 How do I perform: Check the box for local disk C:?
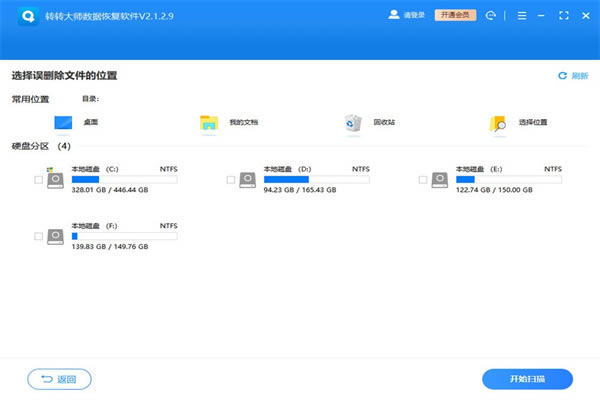(38, 180)
